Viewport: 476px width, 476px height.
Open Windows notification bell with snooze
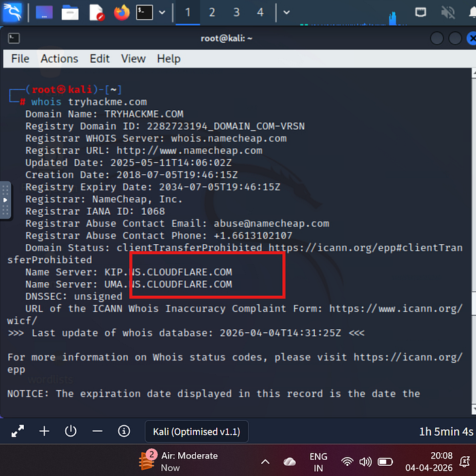[464, 462]
